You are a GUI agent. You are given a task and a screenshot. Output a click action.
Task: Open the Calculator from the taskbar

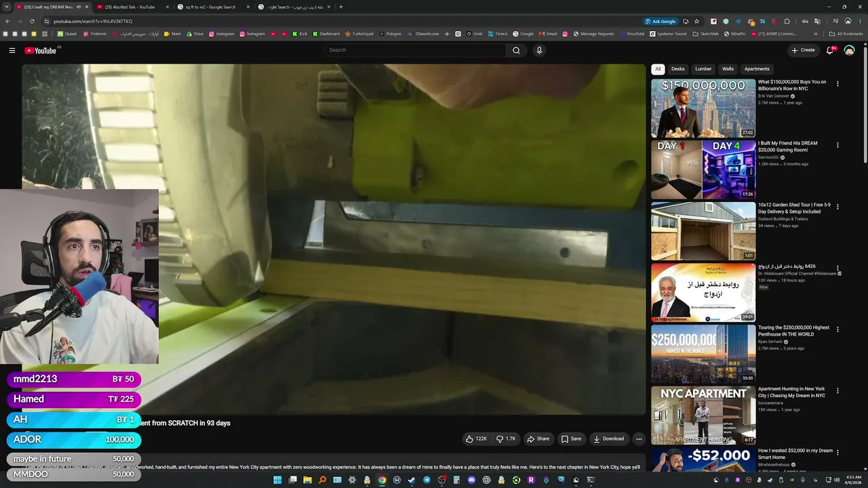[456, 480]
